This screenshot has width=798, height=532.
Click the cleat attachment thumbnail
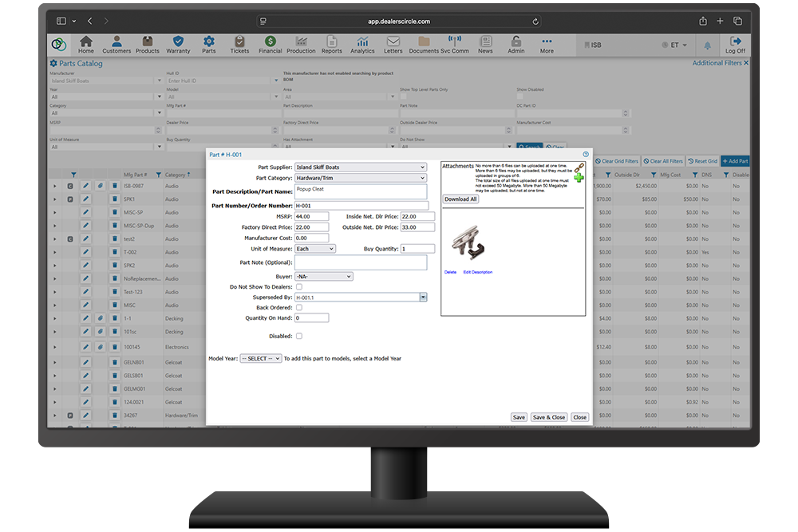(468, 243)
